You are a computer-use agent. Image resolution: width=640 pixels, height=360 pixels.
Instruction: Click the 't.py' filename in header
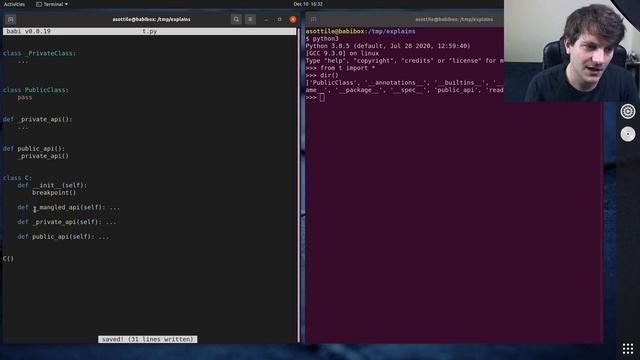[x=150, y=31]
